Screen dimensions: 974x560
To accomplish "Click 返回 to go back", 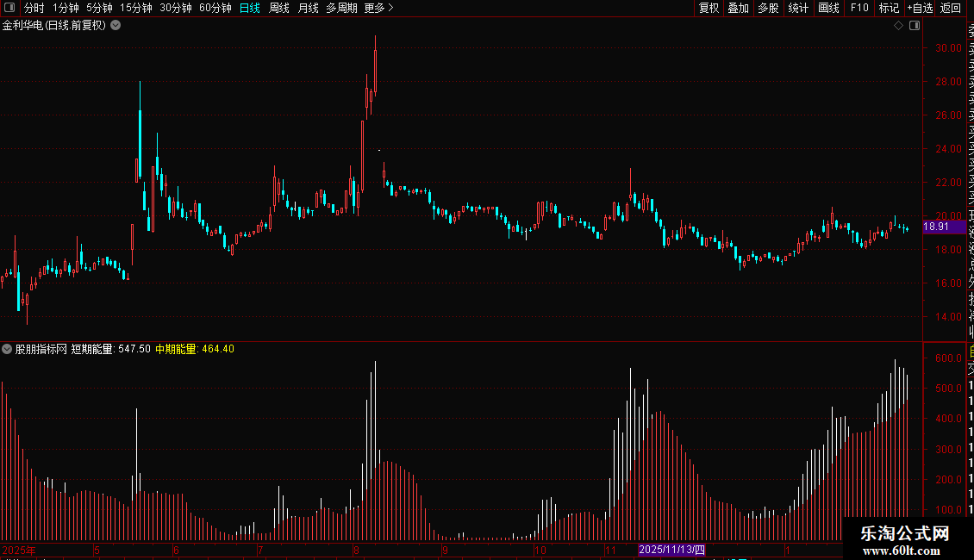I will pos(951,8).
